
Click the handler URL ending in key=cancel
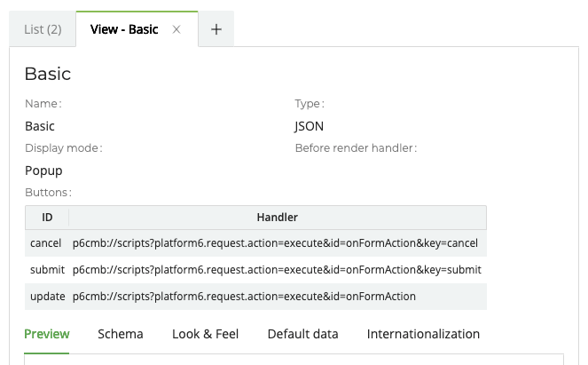point(275,243)
